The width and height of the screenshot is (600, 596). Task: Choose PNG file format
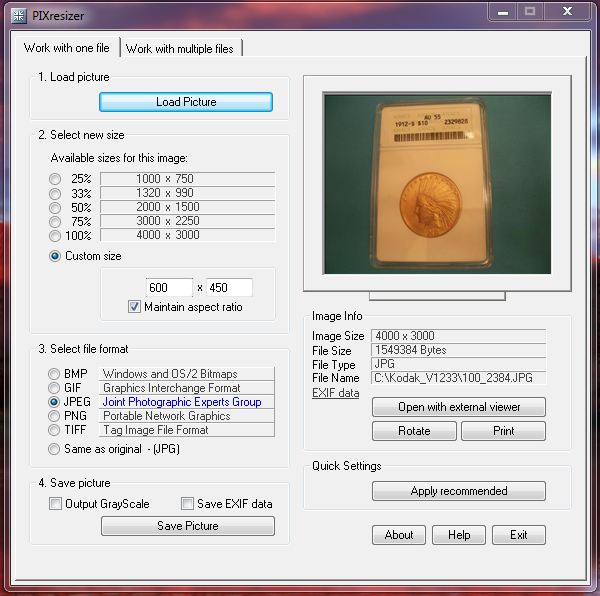[x=55, y=416]
